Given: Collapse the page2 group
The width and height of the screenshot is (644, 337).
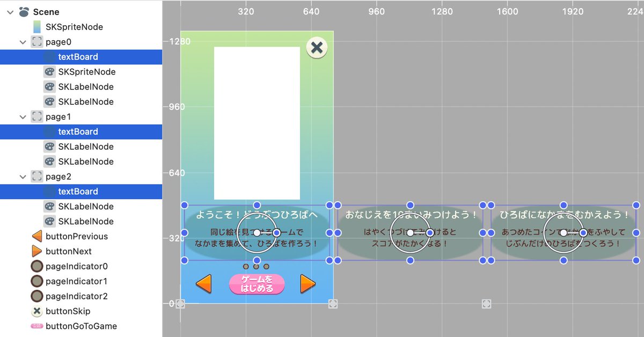Looking at the screenshot, I should click(22, 176).
